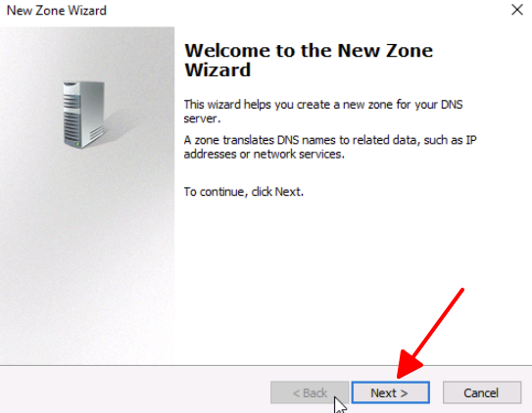
Task: Click the 'To continue, click Next.' text
Action: pos(244,192)
